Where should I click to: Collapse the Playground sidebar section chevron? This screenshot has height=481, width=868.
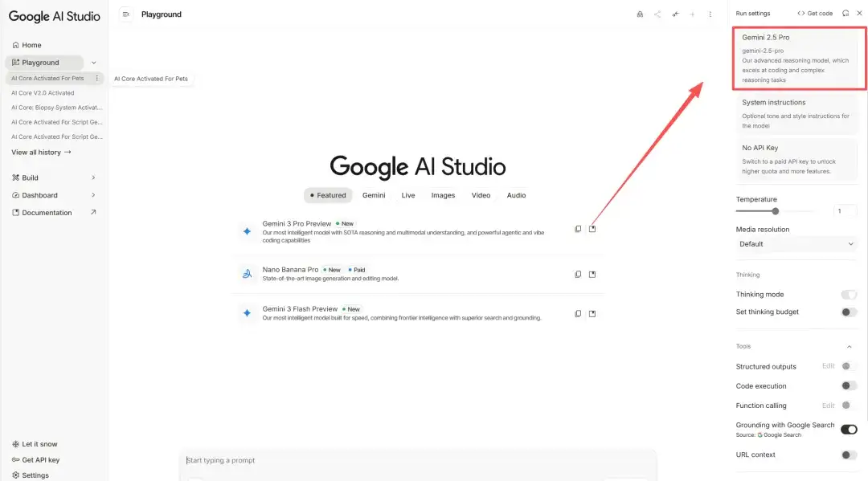pos(93,63)
